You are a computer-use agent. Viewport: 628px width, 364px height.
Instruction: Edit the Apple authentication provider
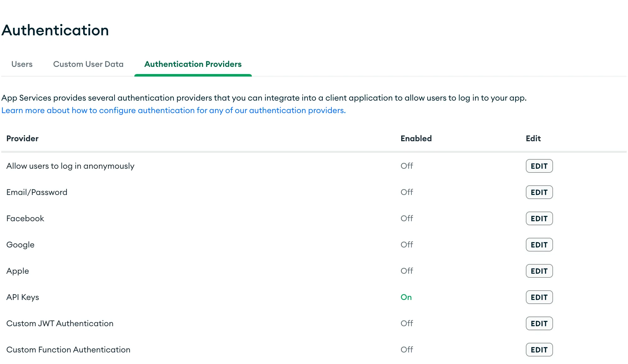[x=539, y=271]
